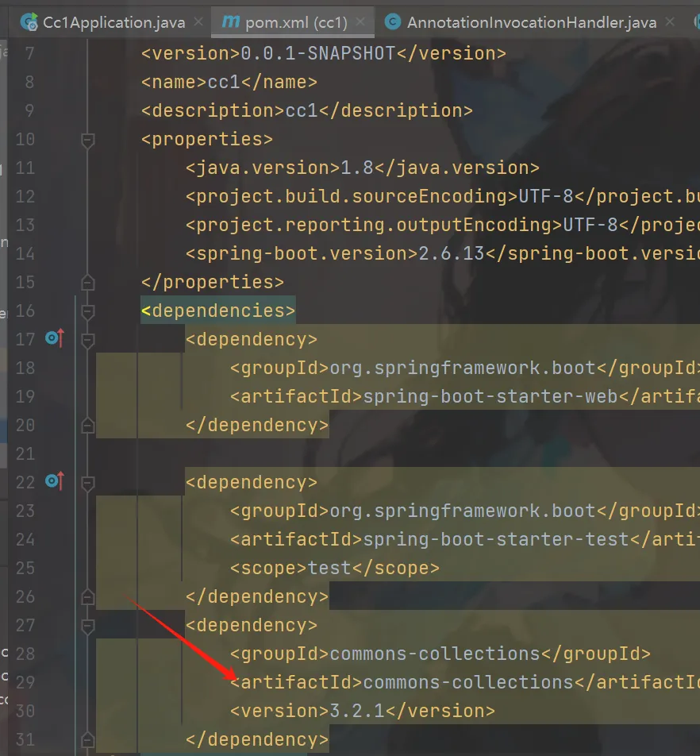Collapse properties from closing tag line 15

pos(87,283)
